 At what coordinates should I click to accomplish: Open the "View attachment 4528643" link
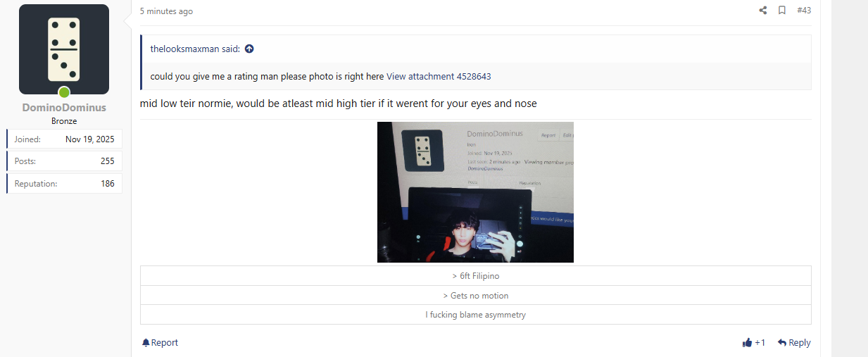click(439, 77)
